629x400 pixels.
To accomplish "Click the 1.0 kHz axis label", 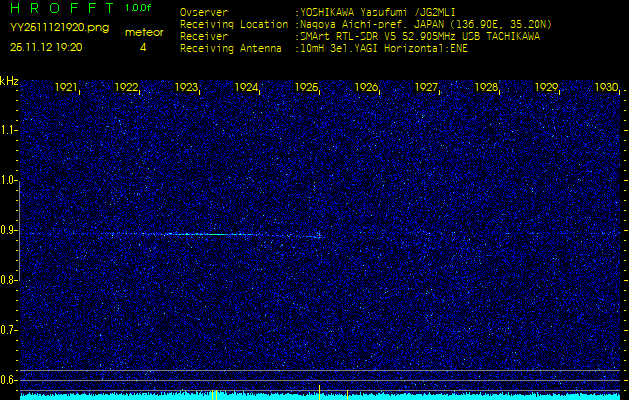I will click(x=8, y=181).
